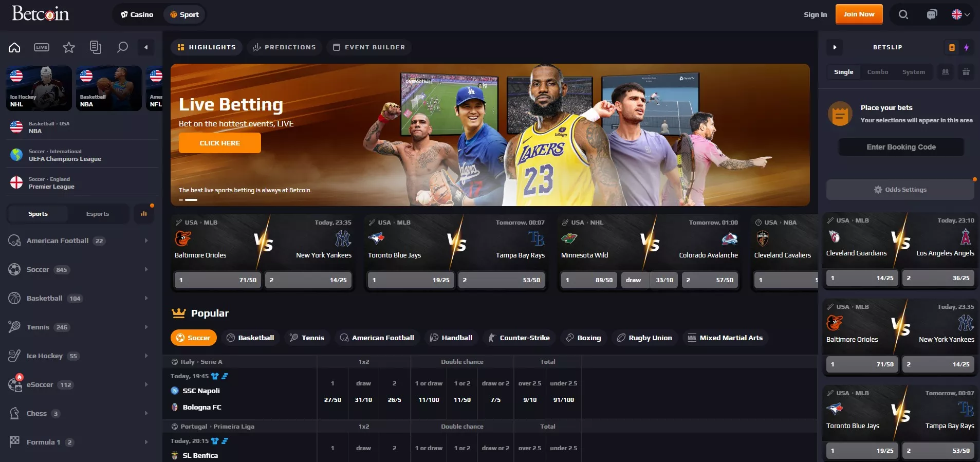Click Sign In link
Image resolution: width=980 pixels, height=462 pixels.
point(816,14)
